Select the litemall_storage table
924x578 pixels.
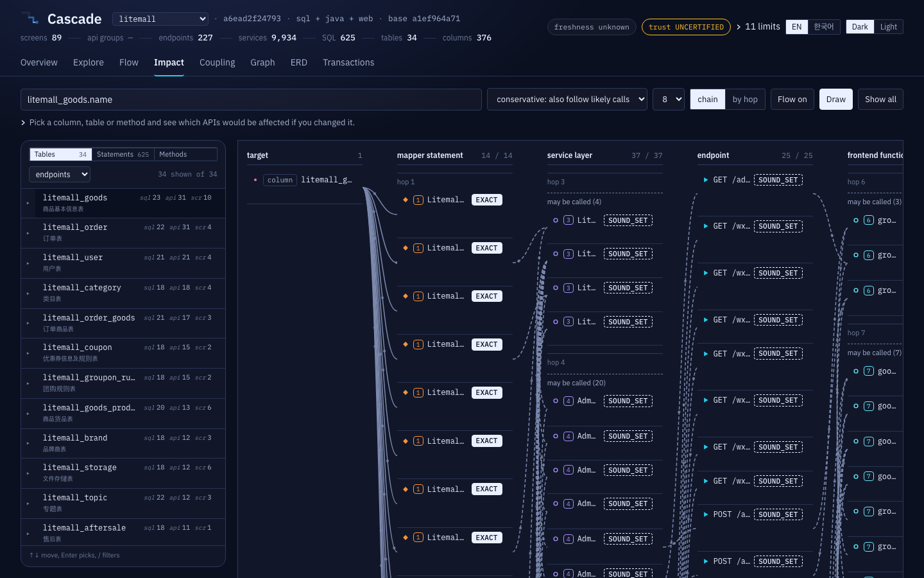pos(123,473)
